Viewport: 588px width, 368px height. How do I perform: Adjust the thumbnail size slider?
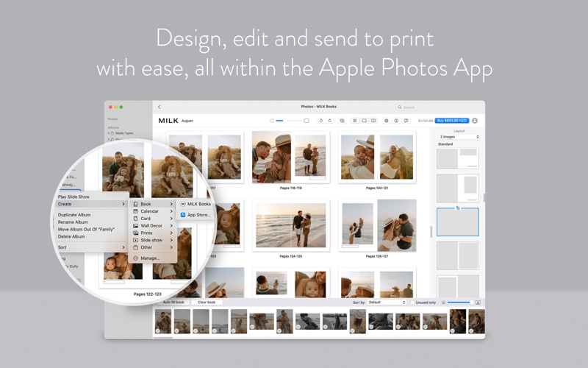pos(461,302)
